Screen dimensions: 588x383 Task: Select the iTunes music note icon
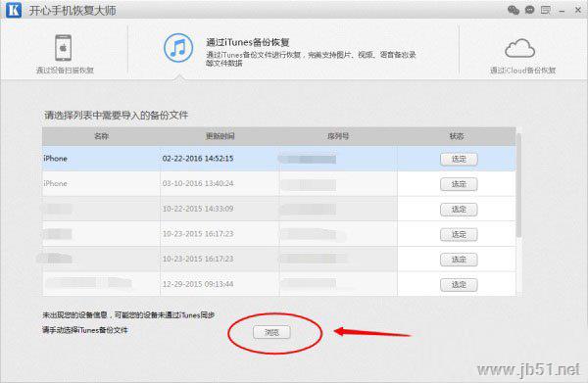pyautogui.click(x=178, y=48)
